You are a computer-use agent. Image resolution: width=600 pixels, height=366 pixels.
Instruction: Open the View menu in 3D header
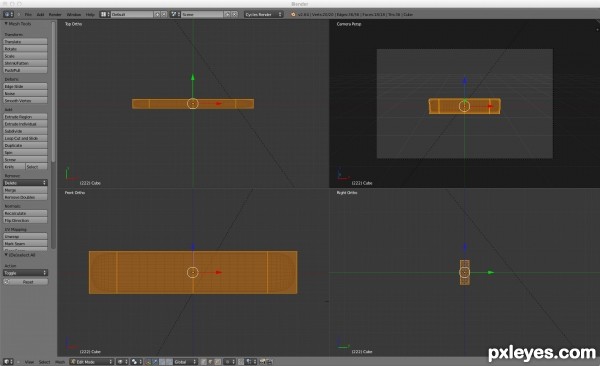tap(29, 362)
